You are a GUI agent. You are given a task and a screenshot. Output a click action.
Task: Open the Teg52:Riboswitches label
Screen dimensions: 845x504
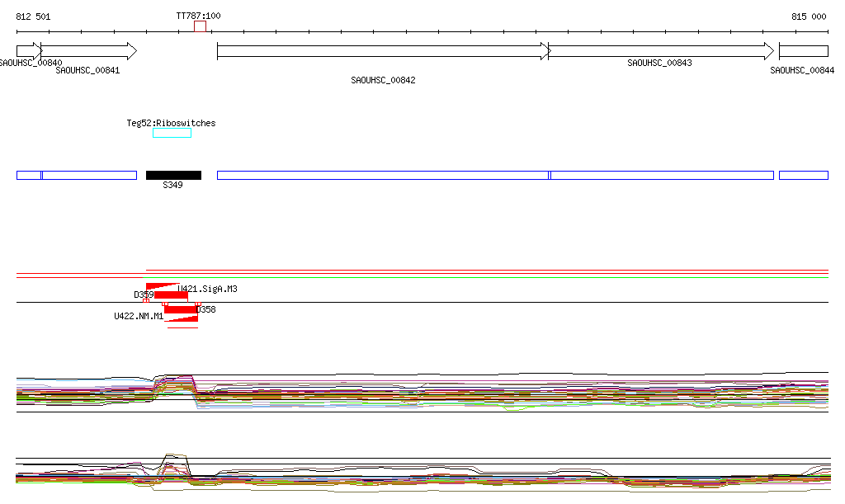pos(171,123)
